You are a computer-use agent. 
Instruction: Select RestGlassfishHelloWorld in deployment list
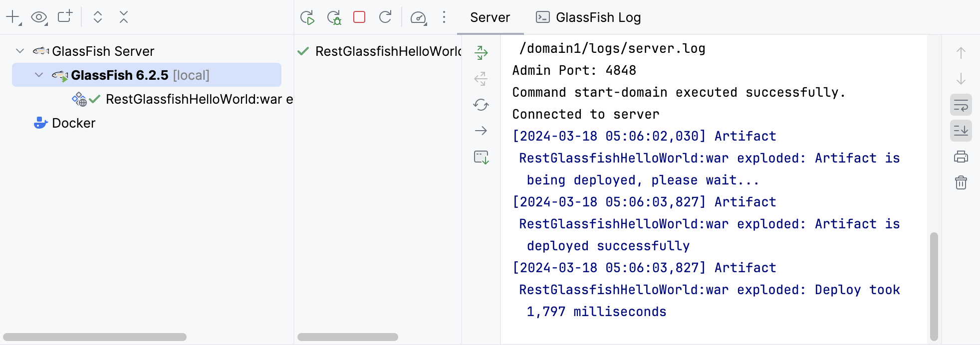(388, 51)
